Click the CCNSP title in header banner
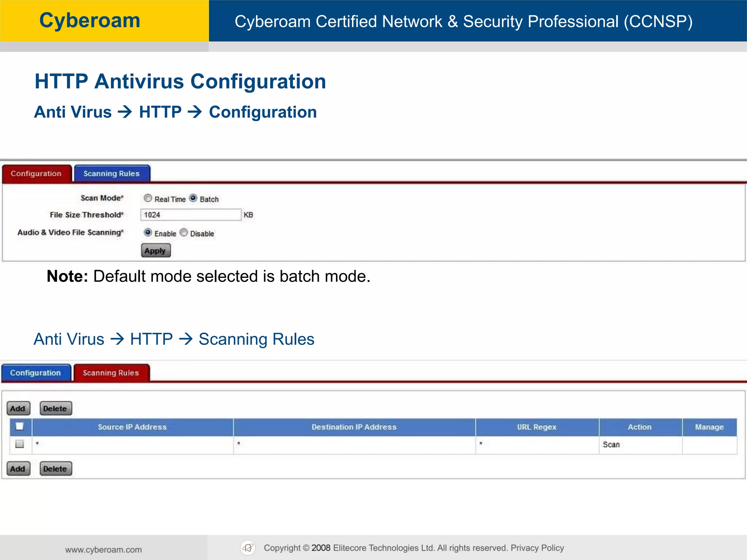747x560 pixels. [464, 22]
